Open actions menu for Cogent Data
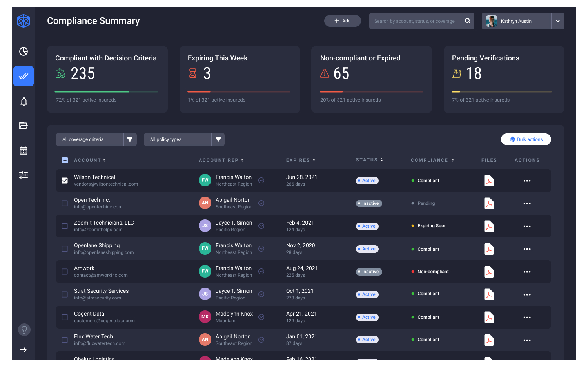 [527, 318]
